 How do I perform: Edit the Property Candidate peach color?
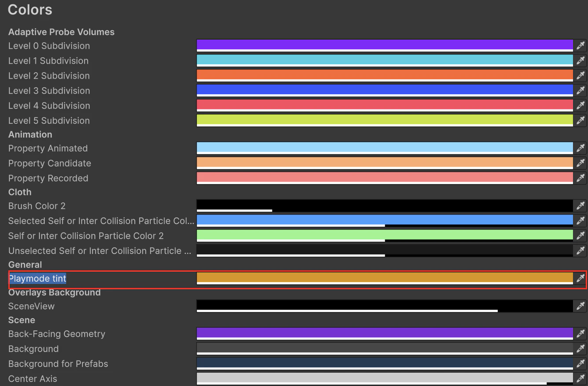click(x=385, y=163)
